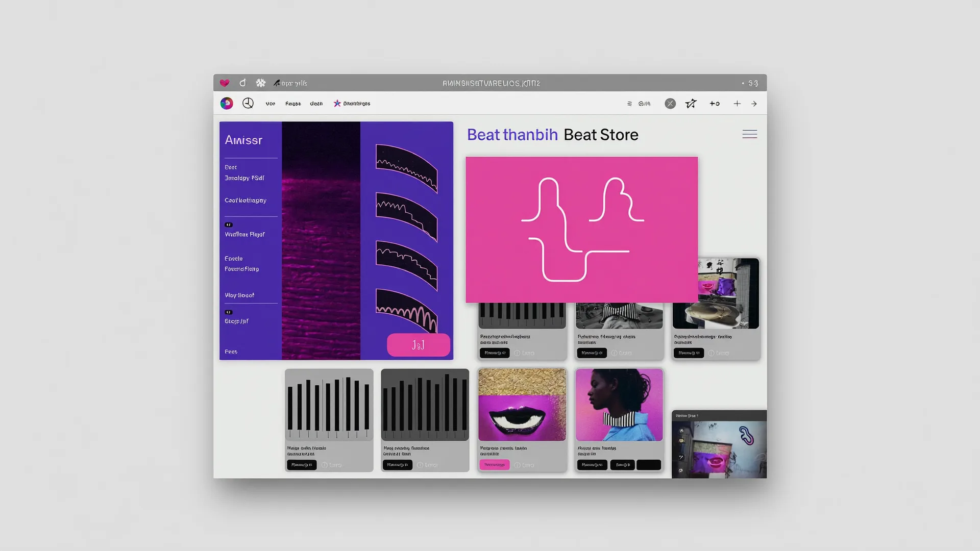This screenshot has width=980, height=551.
Task: Open the second toolbar menu item after 'vor'
Action: tap(293, 104)
